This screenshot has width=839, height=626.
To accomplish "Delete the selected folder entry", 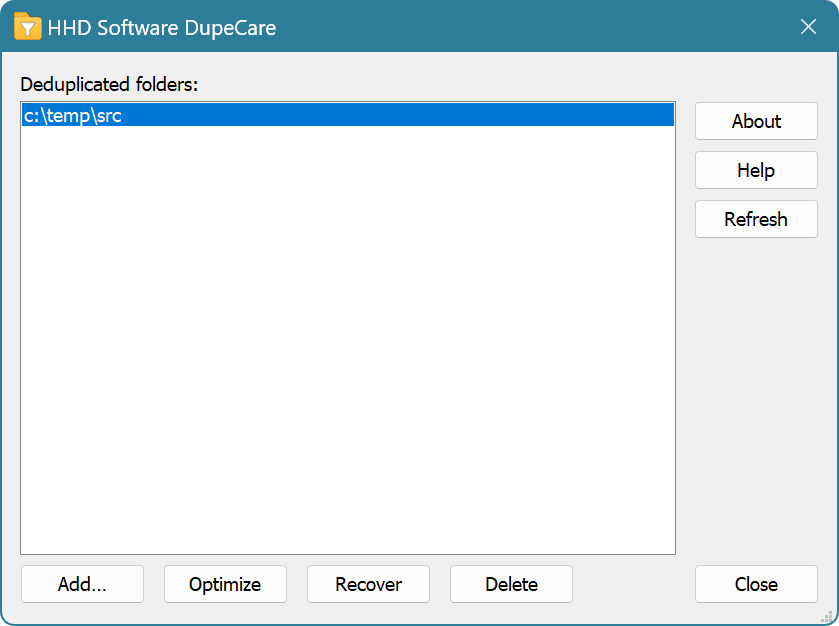I will [512, 584].
